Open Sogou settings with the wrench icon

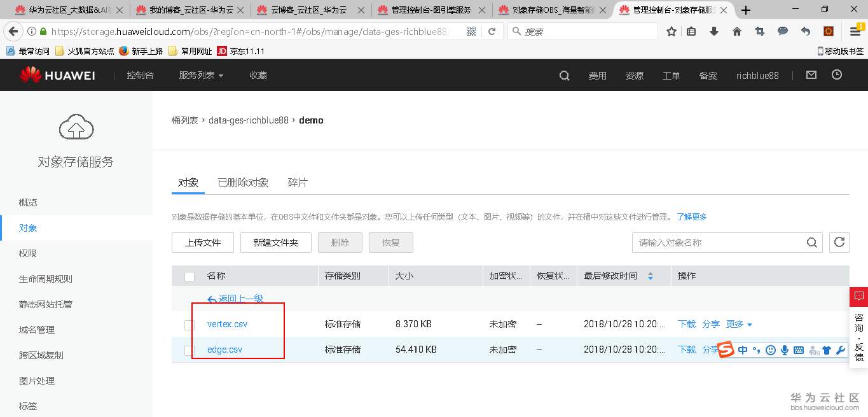841,350
